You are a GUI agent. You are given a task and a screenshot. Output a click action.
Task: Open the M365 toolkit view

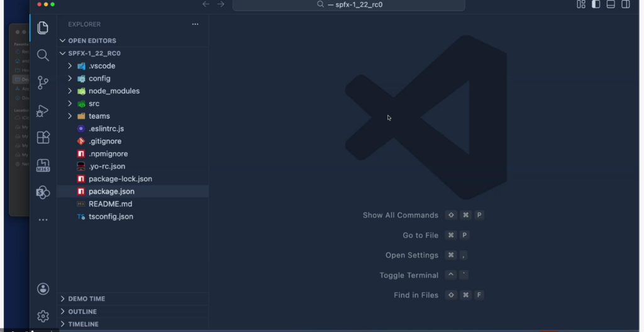(x=43, y=165)
